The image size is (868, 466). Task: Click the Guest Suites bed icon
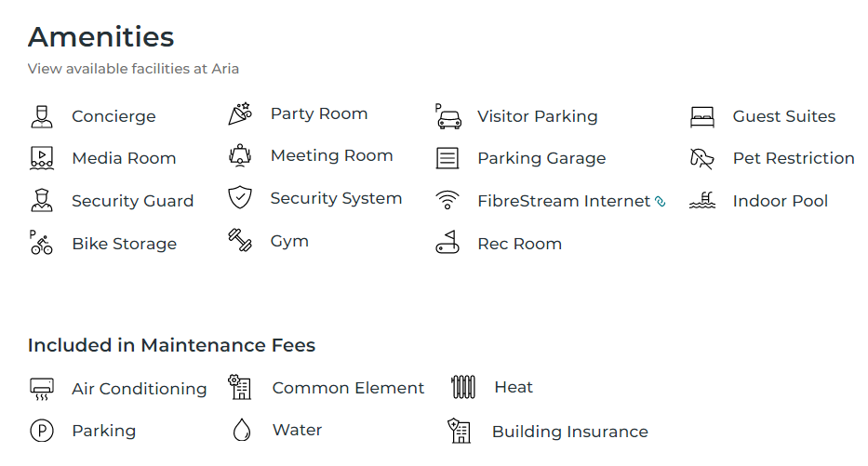coord(701,117)
